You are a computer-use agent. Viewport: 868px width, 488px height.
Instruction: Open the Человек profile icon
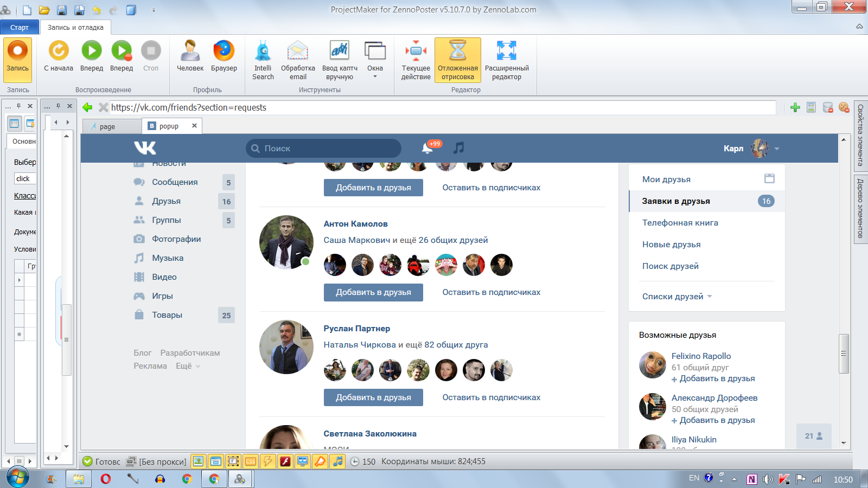[190, 56]
